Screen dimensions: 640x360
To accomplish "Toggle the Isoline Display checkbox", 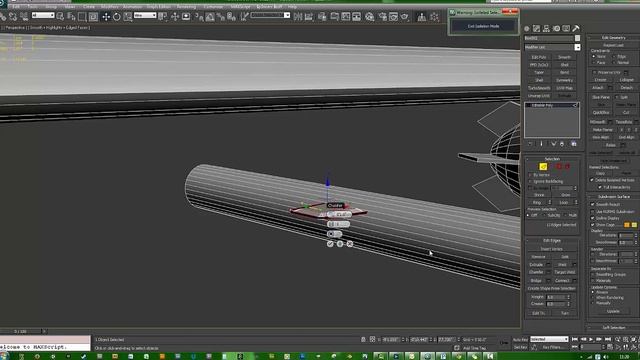I will [593, 218].
